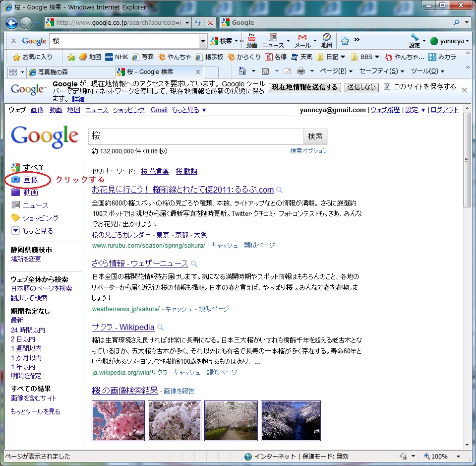This screenshot has height=466, width=476.
Task: Click the bookmark star on the Google toolbar
Action: (345, 41)
